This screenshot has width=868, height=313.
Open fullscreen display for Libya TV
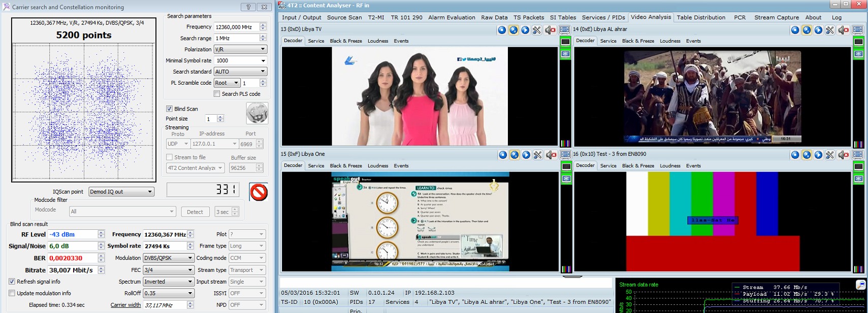tap(565, 30)
